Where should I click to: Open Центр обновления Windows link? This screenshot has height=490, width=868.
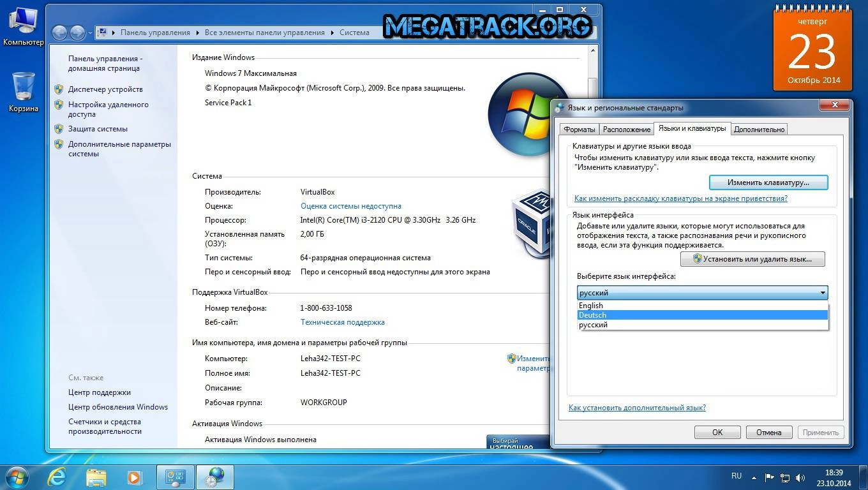(x=118, y=407)
